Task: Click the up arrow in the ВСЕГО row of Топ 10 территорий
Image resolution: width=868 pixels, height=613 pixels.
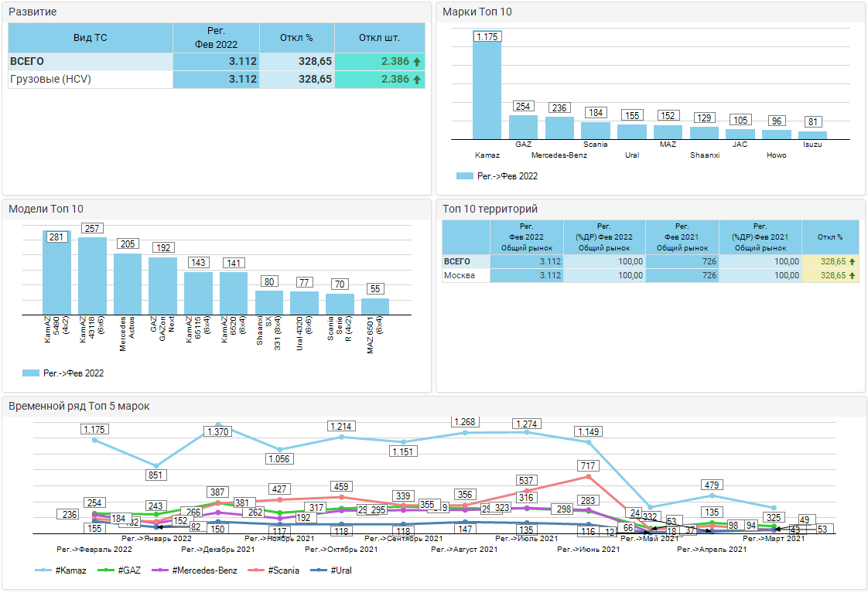Action: pyautogui.click(x=852, y=262)
